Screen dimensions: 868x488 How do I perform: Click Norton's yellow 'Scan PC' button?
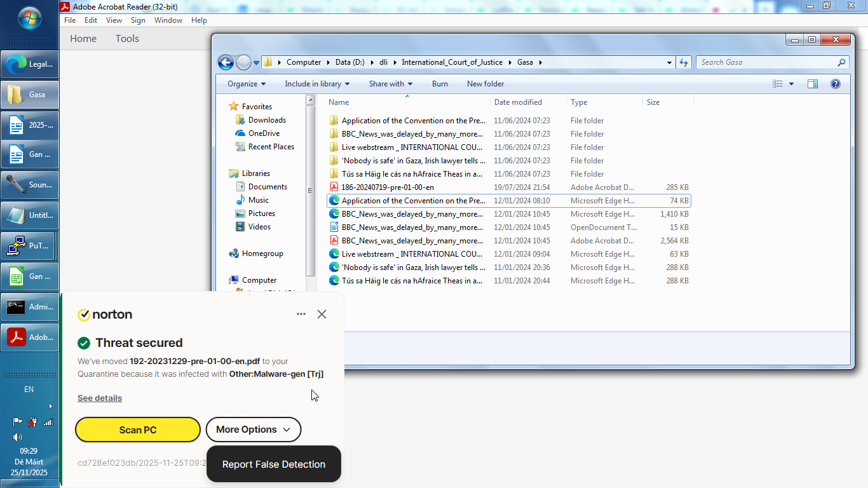[138, 430]
